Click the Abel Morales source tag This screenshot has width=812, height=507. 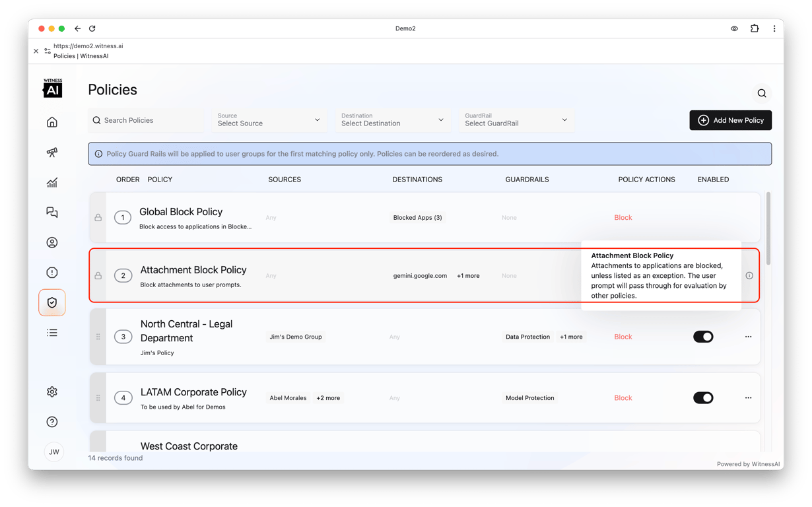coord(288,398)
